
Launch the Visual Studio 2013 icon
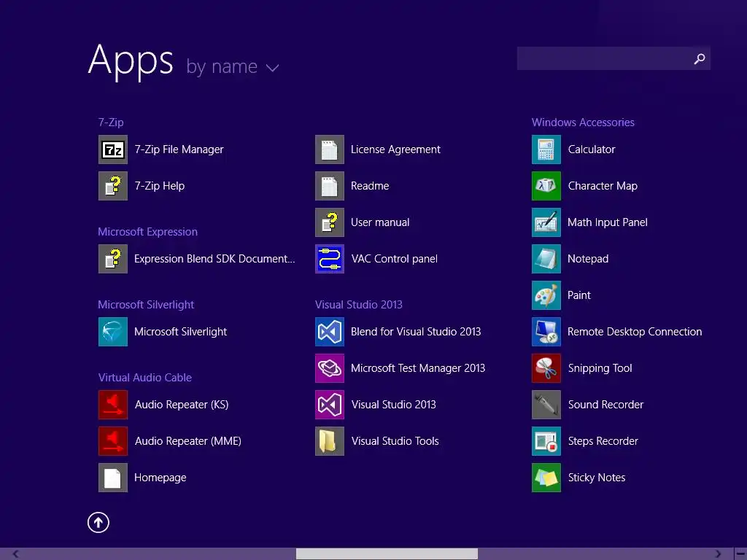coord(330,405)
